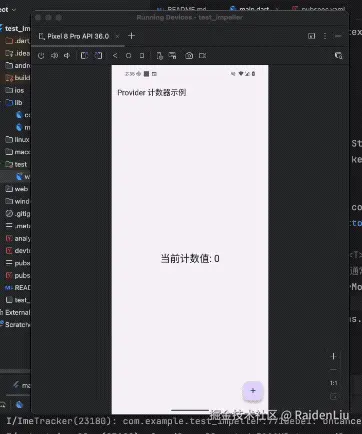This screenshot has height=434, width=362.
Task: Select the analysis_options file in project tree
Action: point(18,238)
